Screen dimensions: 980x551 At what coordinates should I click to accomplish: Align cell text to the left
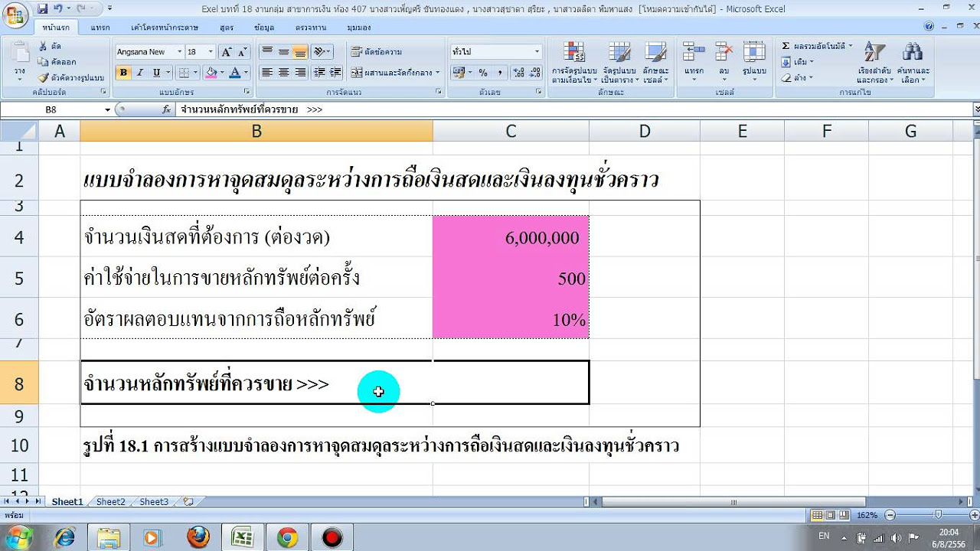[x=267, y=73]
